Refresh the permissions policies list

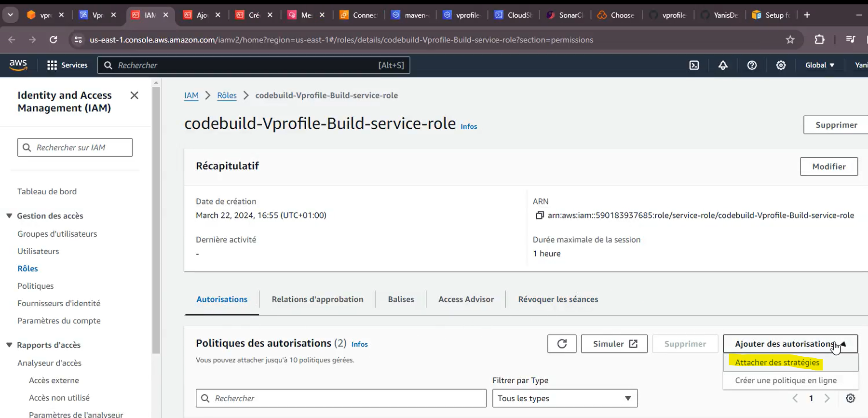pyautogui.click(x=562, y=344)
